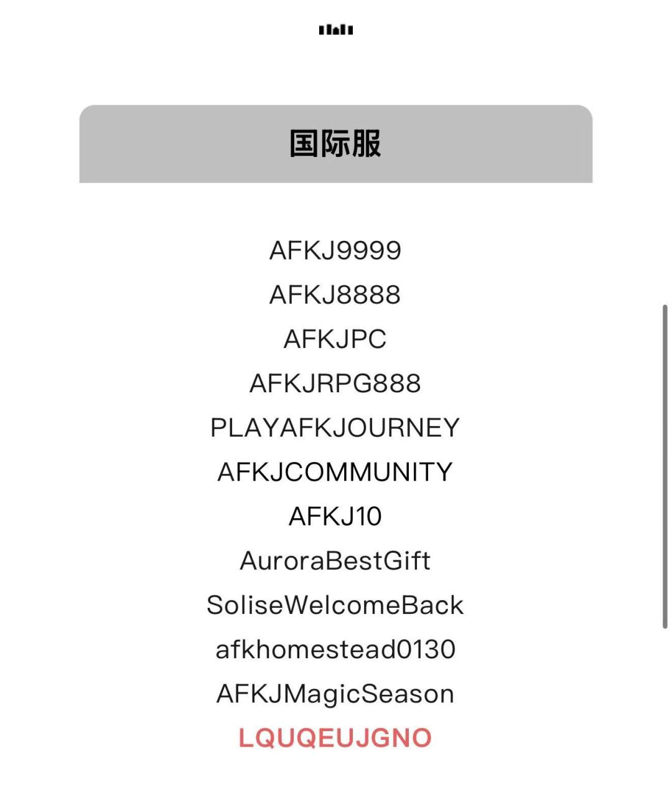Click the red LQUQEUJGNO code

[335, 738]
